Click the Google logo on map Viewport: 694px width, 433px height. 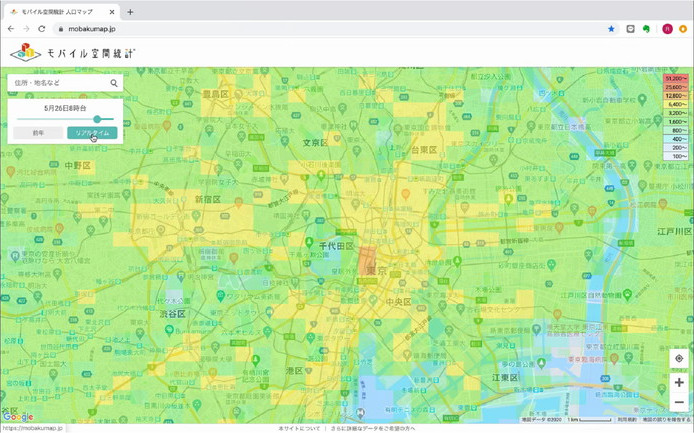18,417
